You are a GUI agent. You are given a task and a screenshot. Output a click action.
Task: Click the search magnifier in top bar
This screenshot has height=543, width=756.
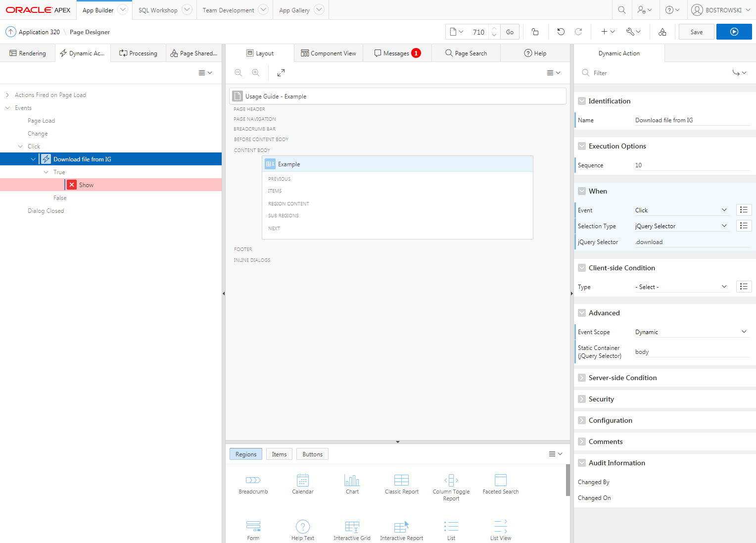(622, 10)
